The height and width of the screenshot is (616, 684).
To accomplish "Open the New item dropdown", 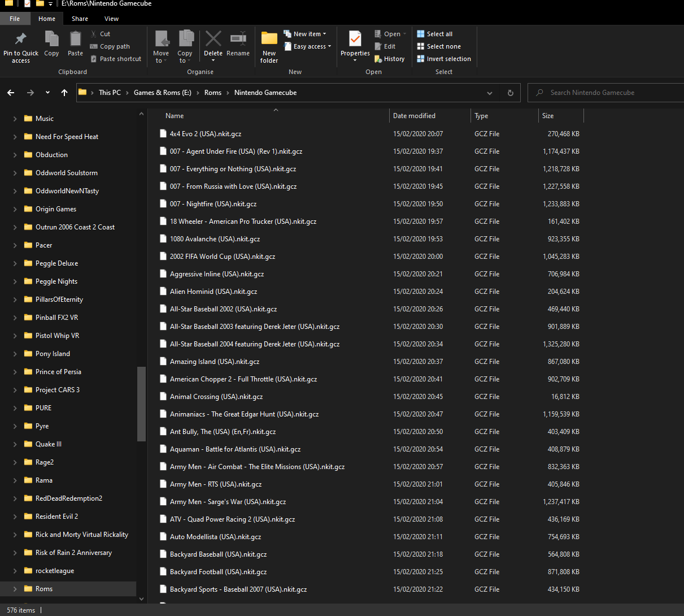I will click(x=305, y=34).
